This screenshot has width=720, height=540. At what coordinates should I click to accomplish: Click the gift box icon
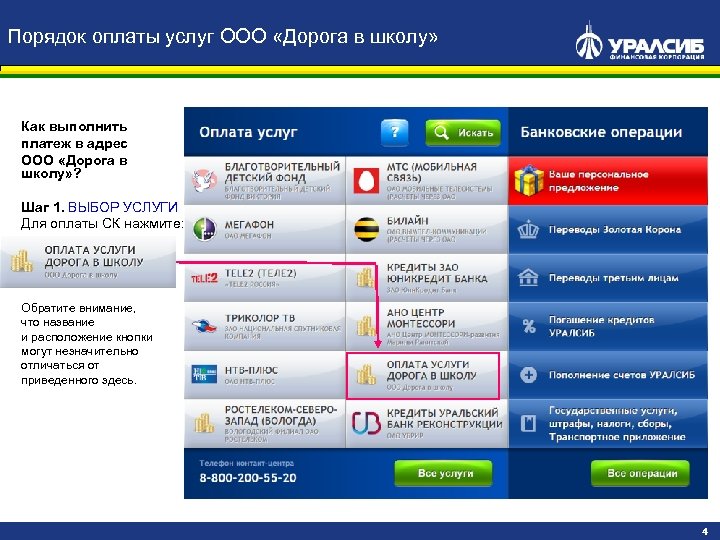(x=529, y=180)
